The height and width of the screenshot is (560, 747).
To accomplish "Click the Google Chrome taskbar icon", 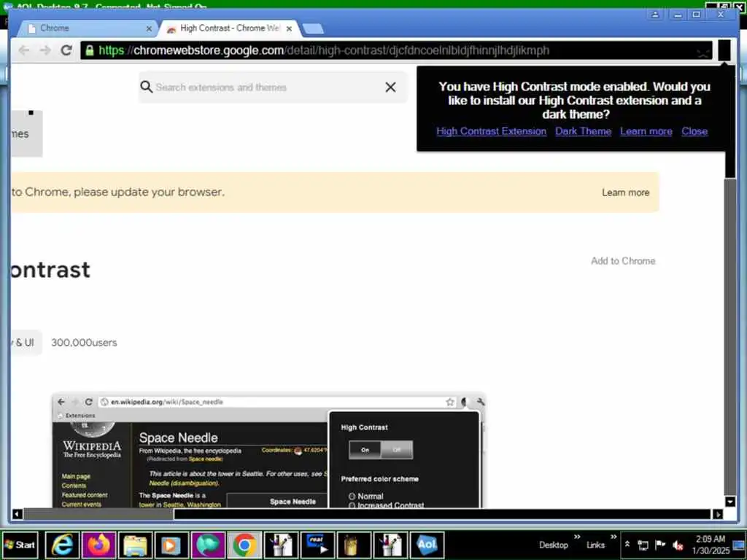I will (244, 545).
